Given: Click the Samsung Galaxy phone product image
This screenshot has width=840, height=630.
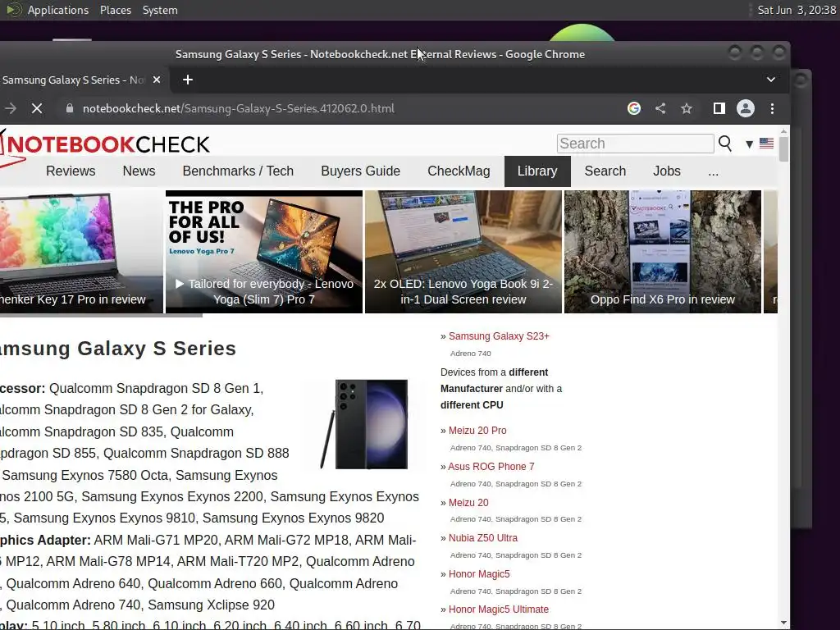Looking at the screenshot, I should tap(364, 424).
